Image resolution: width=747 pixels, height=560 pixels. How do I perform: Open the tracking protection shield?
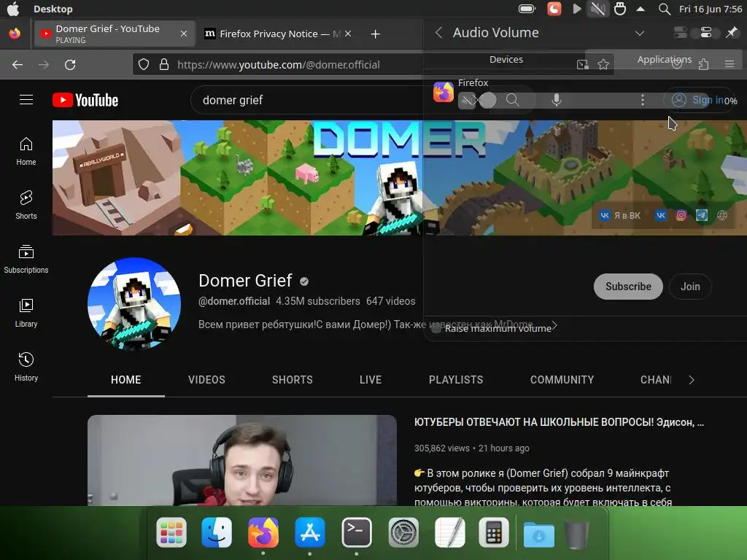[144, 64]
